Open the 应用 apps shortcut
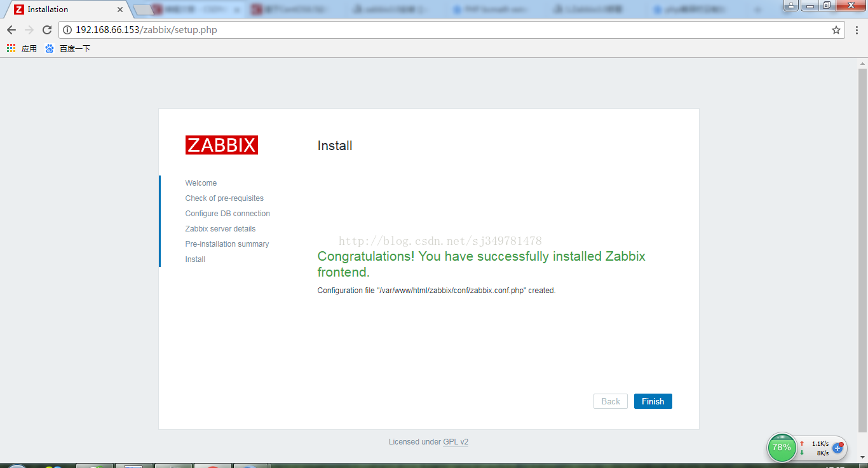This screenshot has width=868, height=468. [x=22, y=48]
